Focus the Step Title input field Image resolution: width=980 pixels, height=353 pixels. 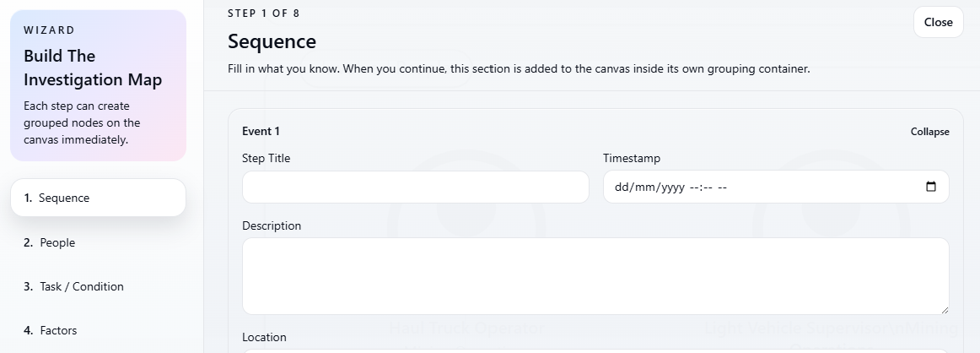point(415,187)
